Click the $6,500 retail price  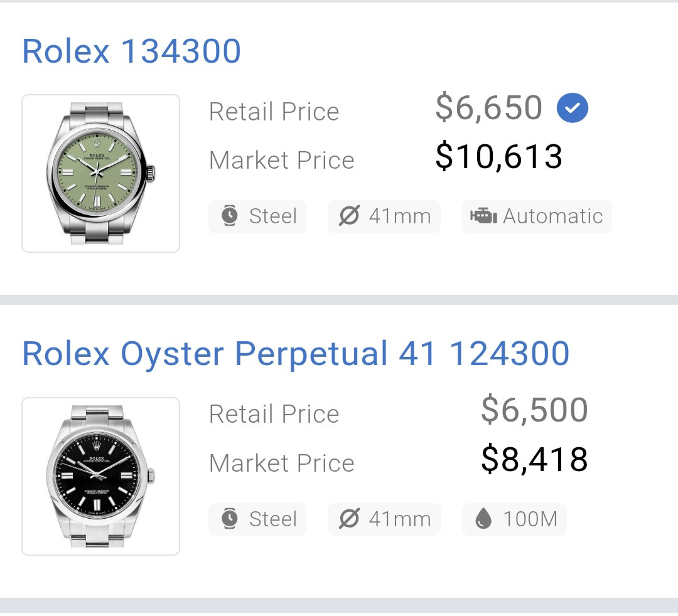[x=534, y=410]
